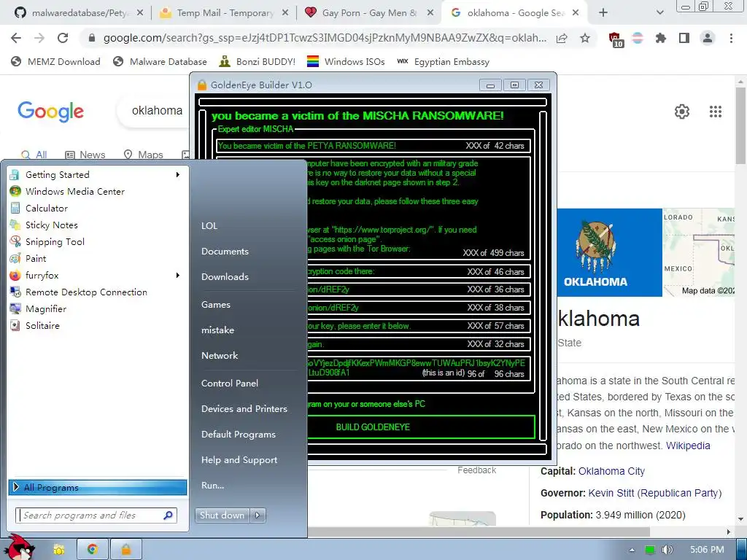
Task: Open Kevin Stitt governor link
Action: (655, 493)
